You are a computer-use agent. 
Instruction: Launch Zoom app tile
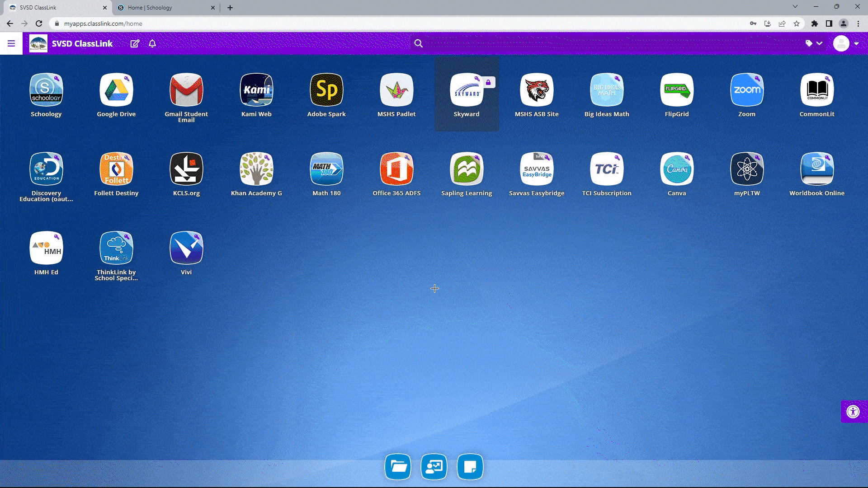747,90
